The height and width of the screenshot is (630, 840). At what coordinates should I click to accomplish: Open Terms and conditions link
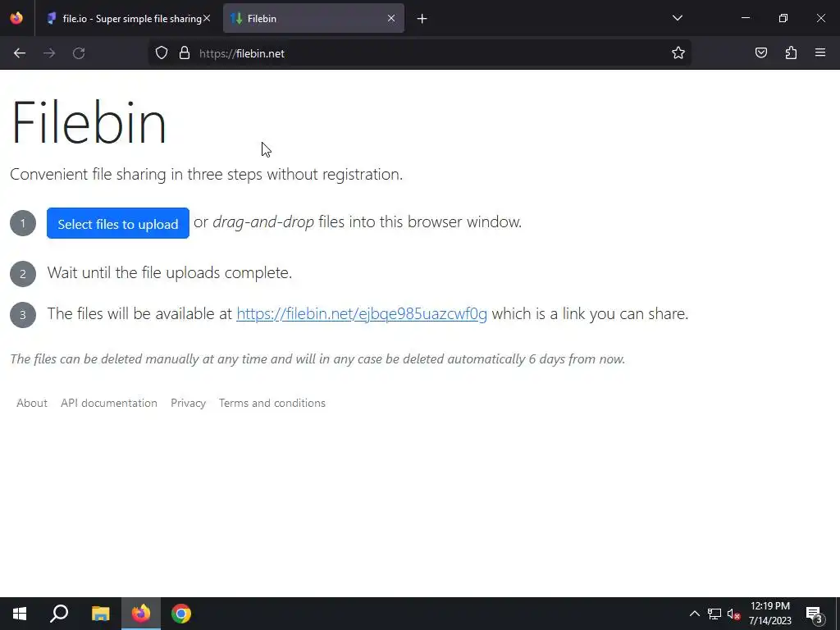coord(272,403)
